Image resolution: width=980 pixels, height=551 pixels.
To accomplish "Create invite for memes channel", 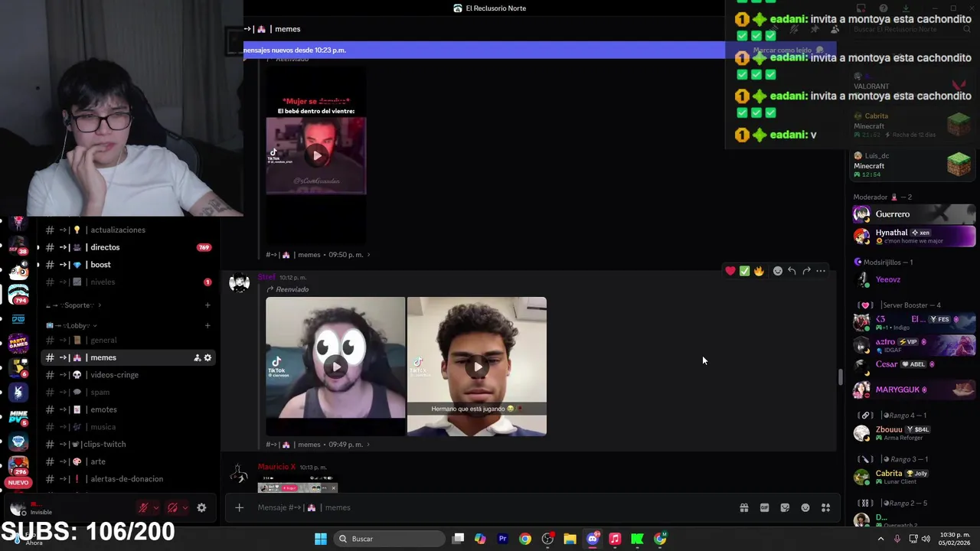I will pyautogui.click(x=197, y=357).
